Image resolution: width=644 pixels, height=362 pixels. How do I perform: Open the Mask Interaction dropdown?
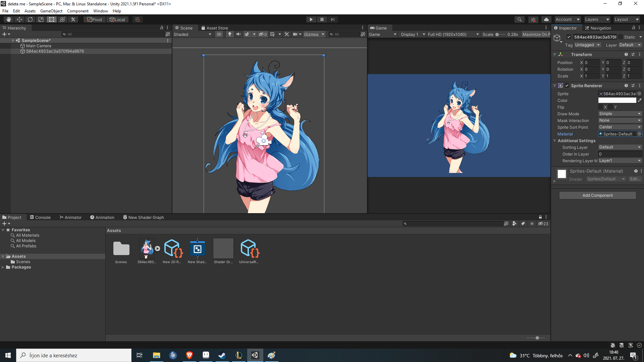point(620,120)
